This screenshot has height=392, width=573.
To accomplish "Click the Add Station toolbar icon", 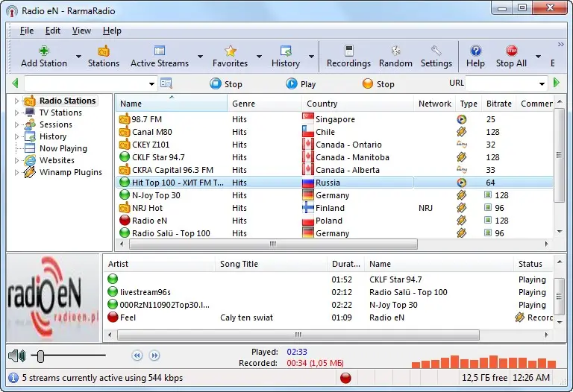I will pos(44,51).
